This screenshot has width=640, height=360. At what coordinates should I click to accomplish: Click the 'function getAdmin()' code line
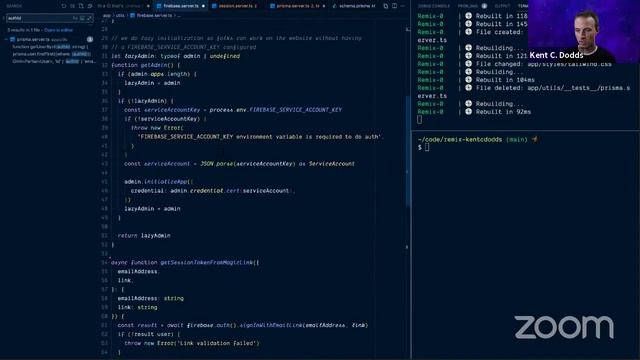click(145, 65)
